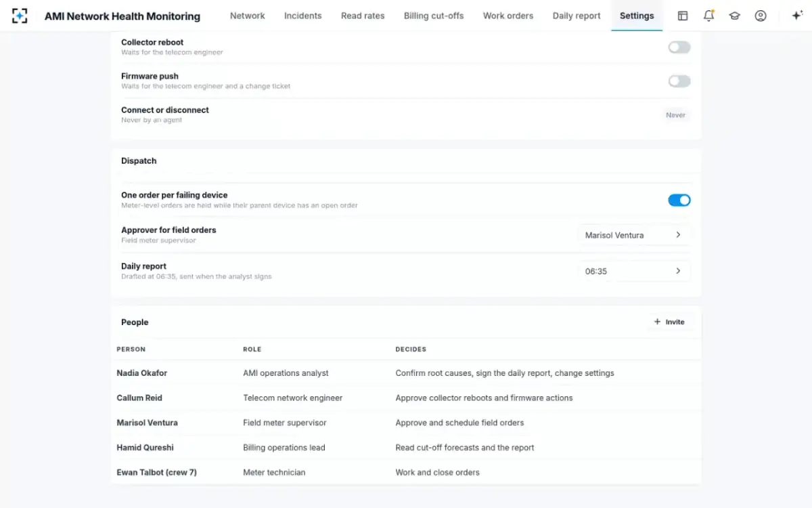
Task: Open the learning graduation cap icon
Action: (734, 16)
